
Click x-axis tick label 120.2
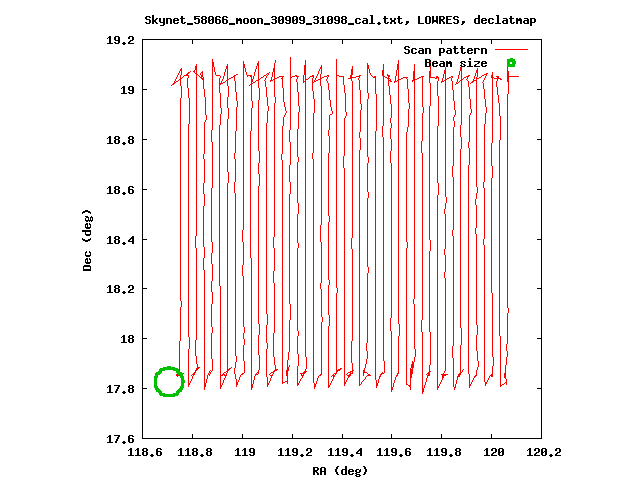[x=544, y=452]
